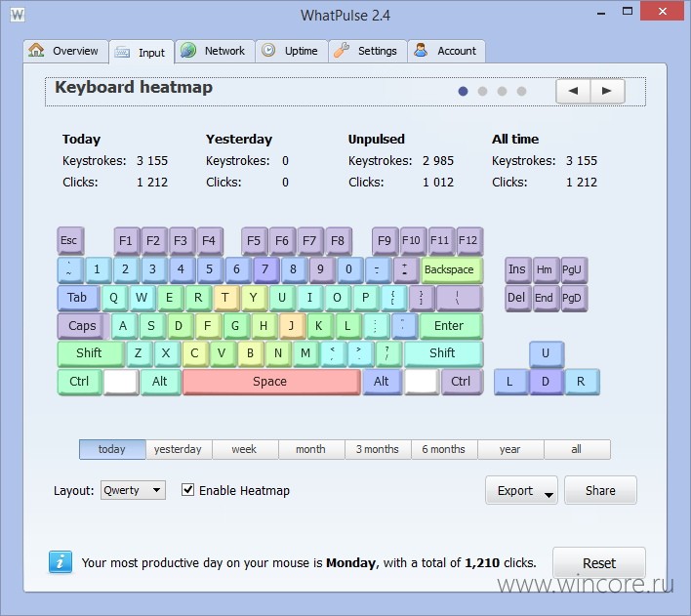Screen dimensions: 691x616
Task: Select the fourth page indicator dot
Action: pyautogui.click(x=521, y=91)
